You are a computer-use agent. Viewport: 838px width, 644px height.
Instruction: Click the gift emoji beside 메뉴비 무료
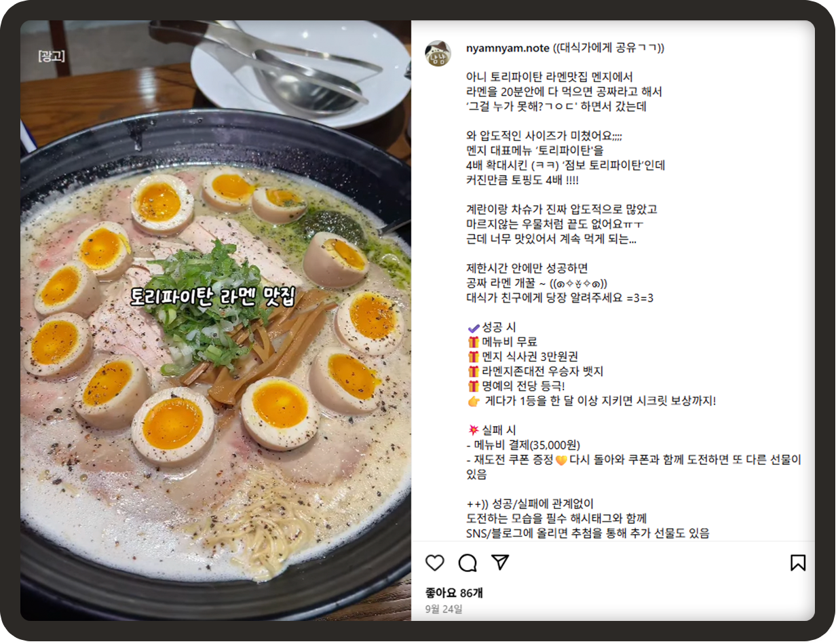[473, 342]
